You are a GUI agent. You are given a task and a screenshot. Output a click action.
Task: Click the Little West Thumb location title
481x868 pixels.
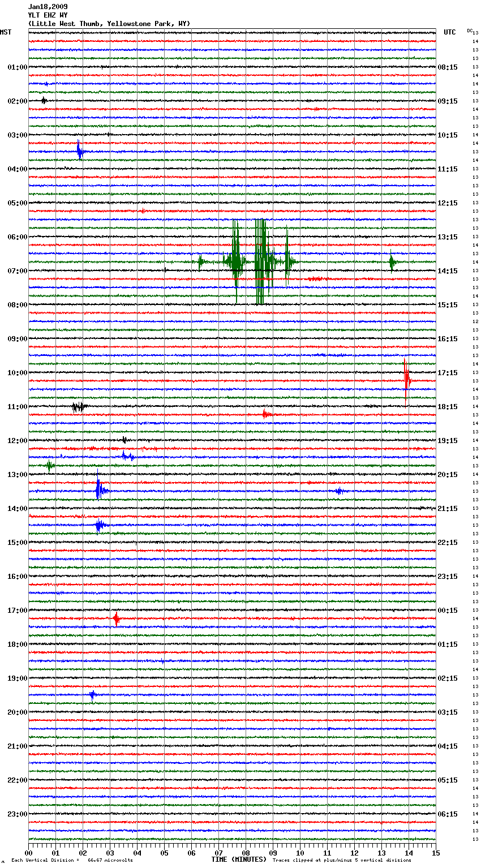point(109,24)
